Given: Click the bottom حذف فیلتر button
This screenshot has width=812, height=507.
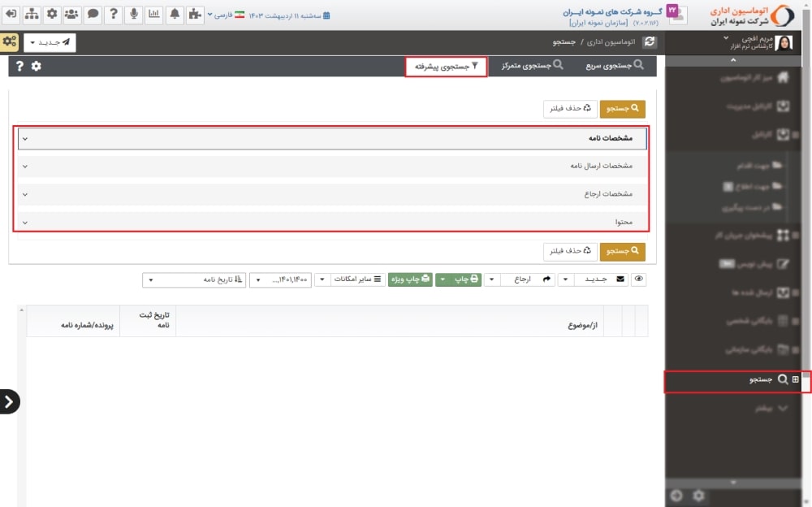Looking at the screenshot, I should point(571,252).
